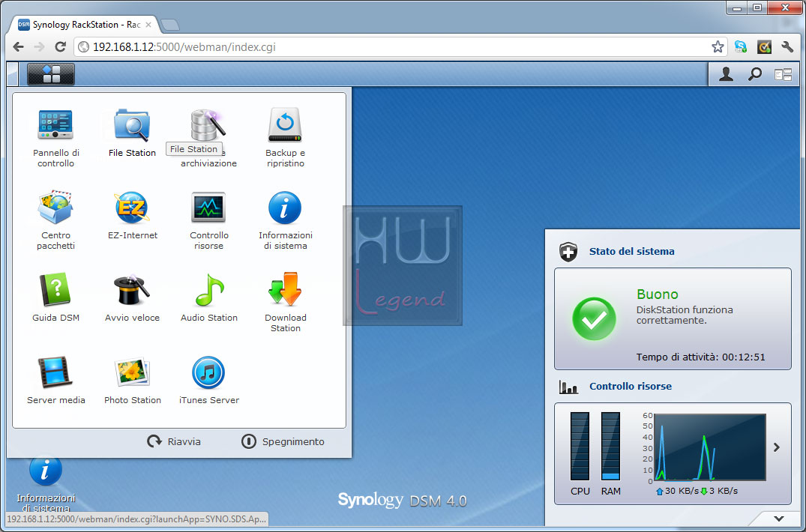Collapse the widget panel with bottom chevron
The width and height of the screenshot is (806, 532).
pyautogui.click(x=779, y=519)
